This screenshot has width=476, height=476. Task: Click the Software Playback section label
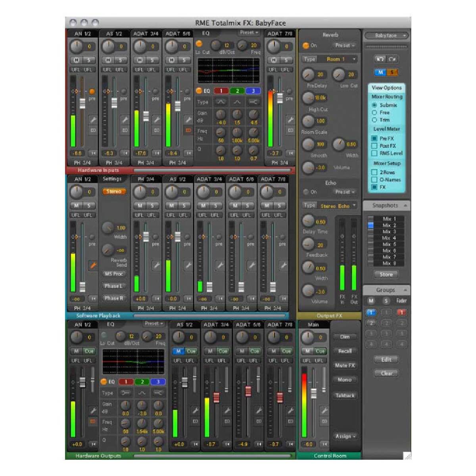tap(98, 316)
